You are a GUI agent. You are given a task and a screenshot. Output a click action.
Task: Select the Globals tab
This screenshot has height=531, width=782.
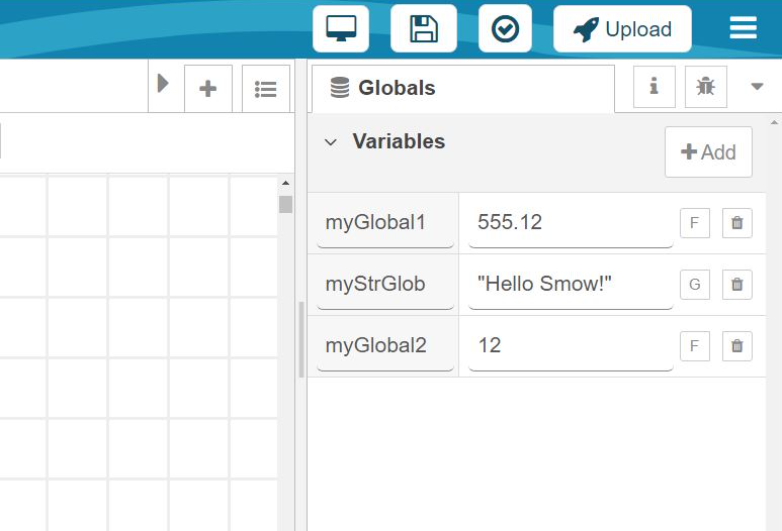click(463, 88)
